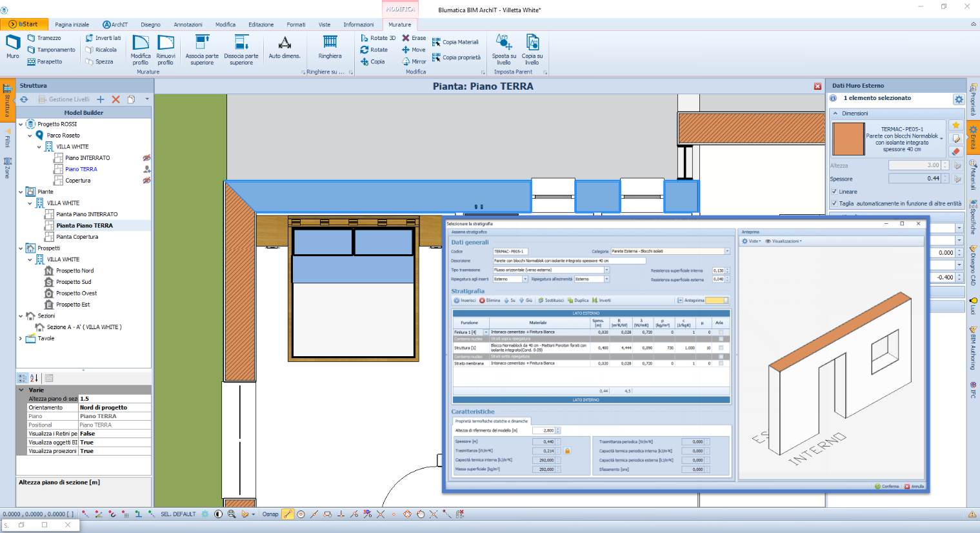Click Annulla in dialog
Screen dimensions: 980x533
click(x=914, y=487)
